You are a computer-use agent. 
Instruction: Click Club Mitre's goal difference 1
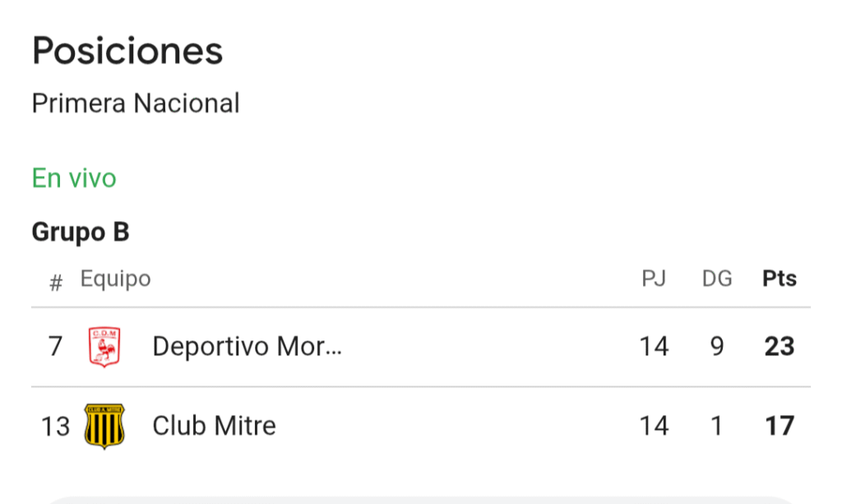point(716,426)
